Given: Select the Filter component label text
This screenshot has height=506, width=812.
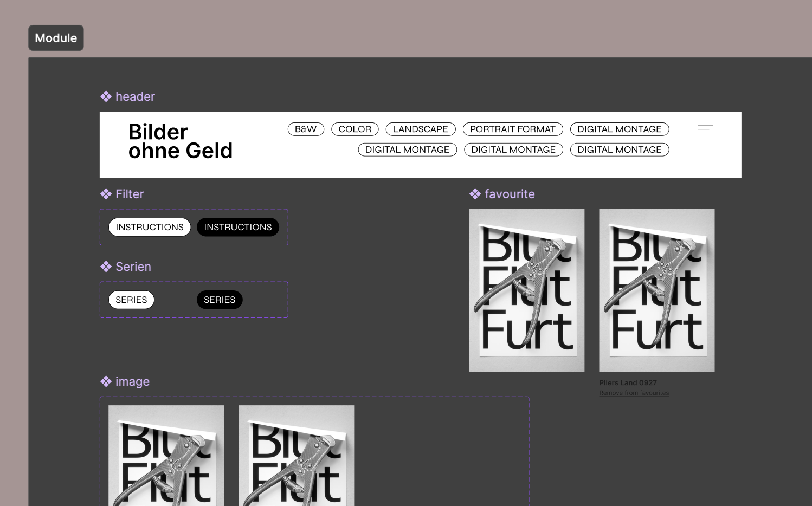Looking at the screenshot, I should (130, 194).
